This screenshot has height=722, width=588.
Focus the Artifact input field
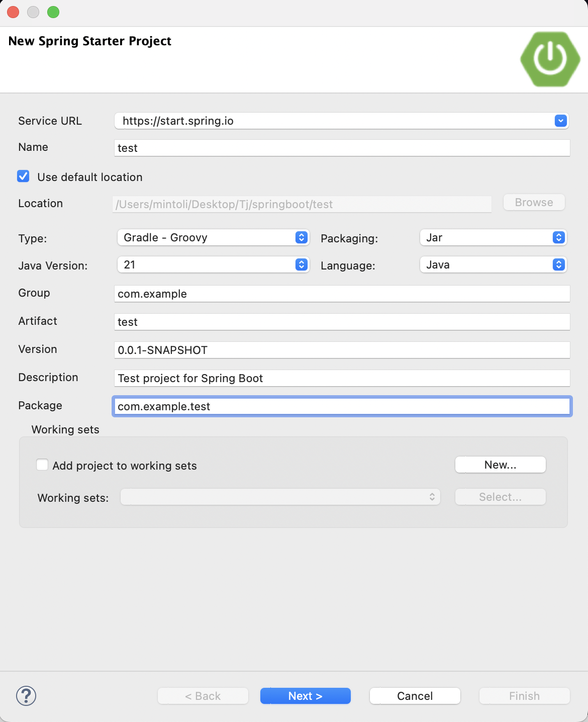(x=342, y=322)
